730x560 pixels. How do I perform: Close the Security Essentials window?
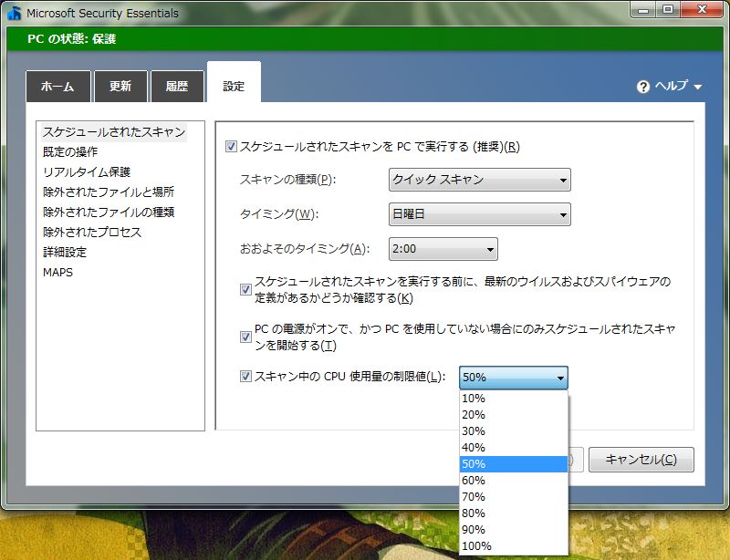(x=702, y=10)
